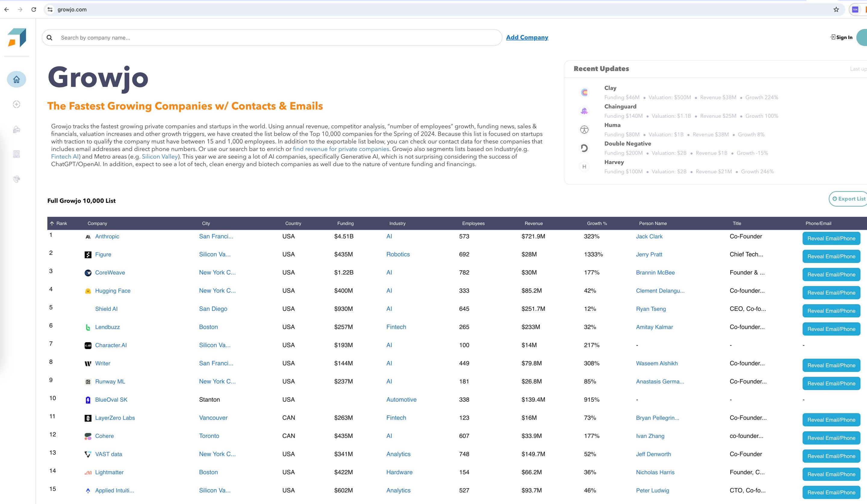Click the Harvey logo icon
The height and width of the screenshot is (504, 867).
coord(584,167)
